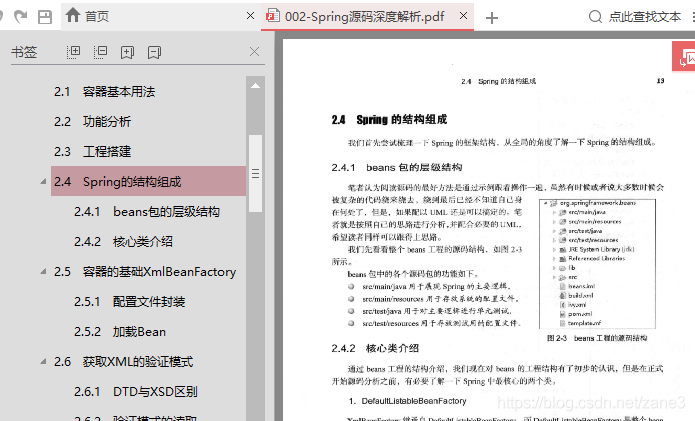Open bookmark 2.5.2 加载Bean
Screen dimensions: 695x421
(120, 331)
